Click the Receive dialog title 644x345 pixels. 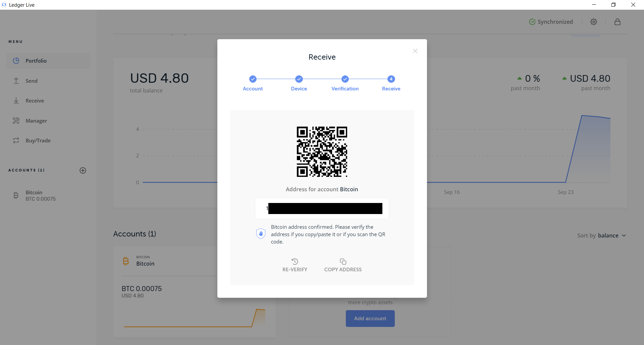coord(322,57)
